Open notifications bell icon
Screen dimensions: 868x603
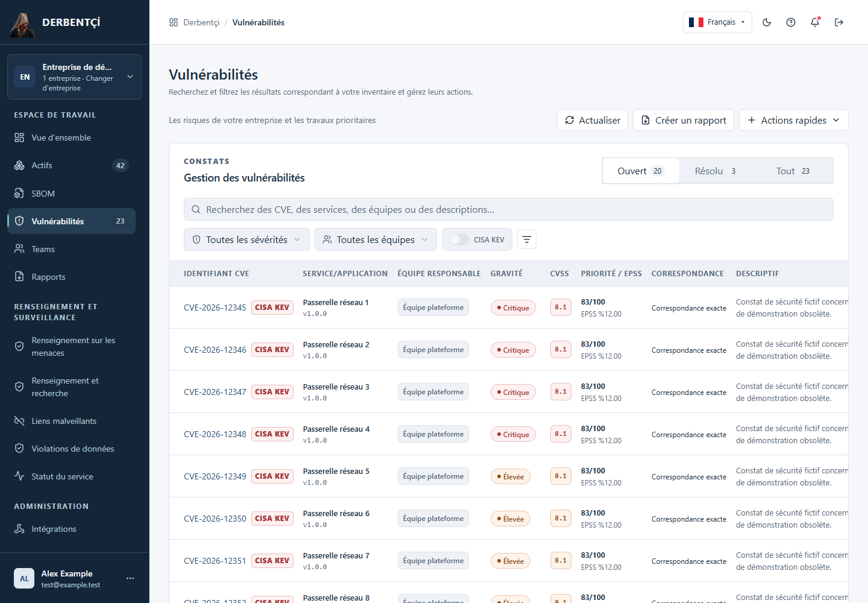(815, 22)
